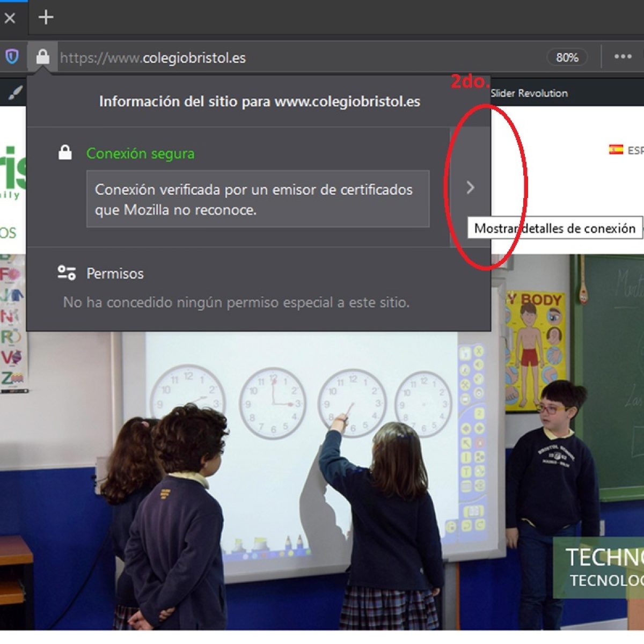Select the ESP language option
The height and width of the screenshot is (644, 644).
(x=635, y=150)
